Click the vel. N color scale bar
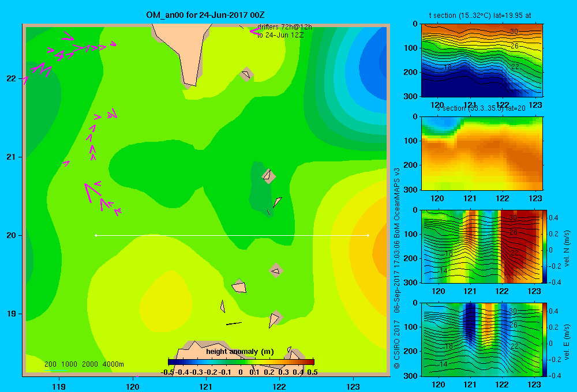 545,246
